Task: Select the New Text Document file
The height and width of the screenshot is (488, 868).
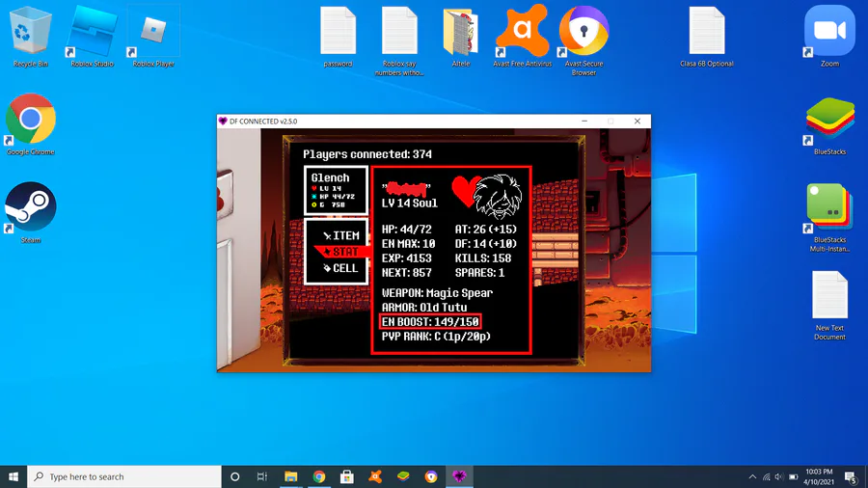Action: coord(829,306)
